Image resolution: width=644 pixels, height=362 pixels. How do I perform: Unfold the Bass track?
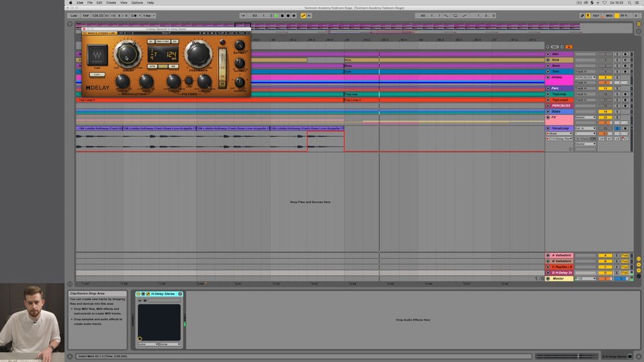(548, 65)
